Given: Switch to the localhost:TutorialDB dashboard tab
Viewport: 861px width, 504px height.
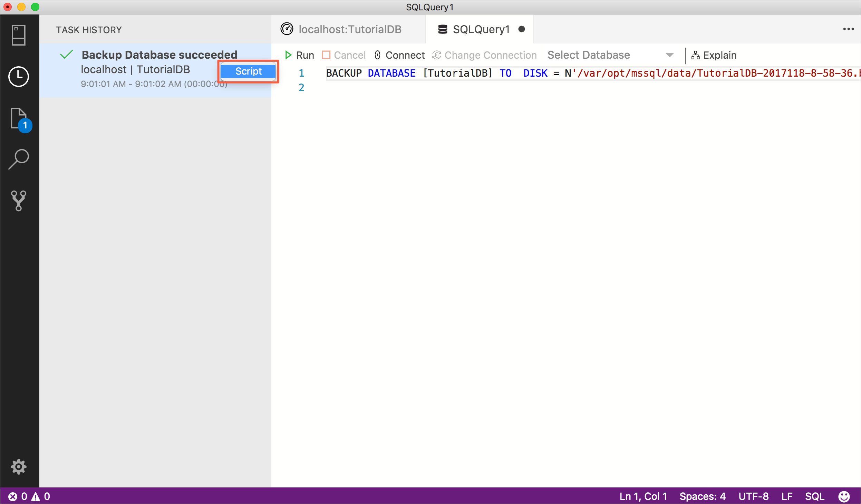Looking at the screenshot, I should [349, 29].
